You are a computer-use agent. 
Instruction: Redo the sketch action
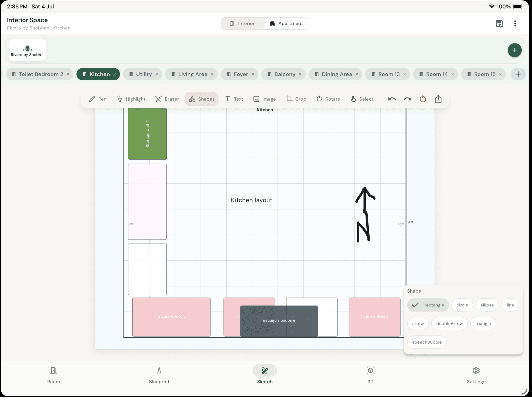[407, 99]
